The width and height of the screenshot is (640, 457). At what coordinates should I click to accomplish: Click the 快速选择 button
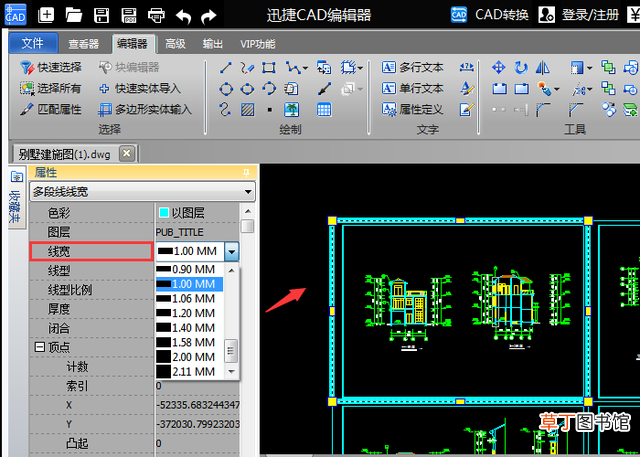[51, 67]
